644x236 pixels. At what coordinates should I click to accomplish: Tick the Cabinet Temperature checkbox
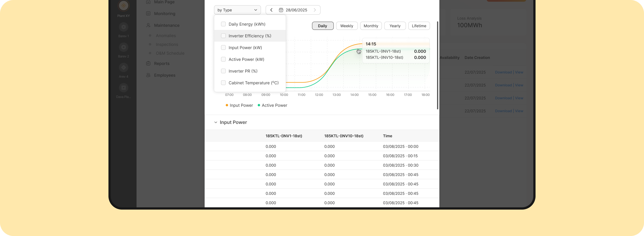click(x=223, y=83)
